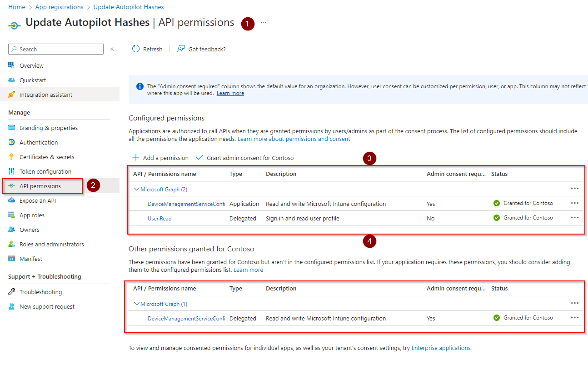Click 'Sign in and read user profile' description

(x=303, y=218)
